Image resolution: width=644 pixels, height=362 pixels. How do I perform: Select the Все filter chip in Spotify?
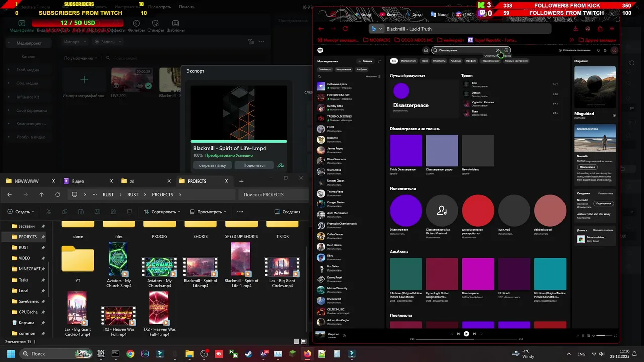(394, 61)
